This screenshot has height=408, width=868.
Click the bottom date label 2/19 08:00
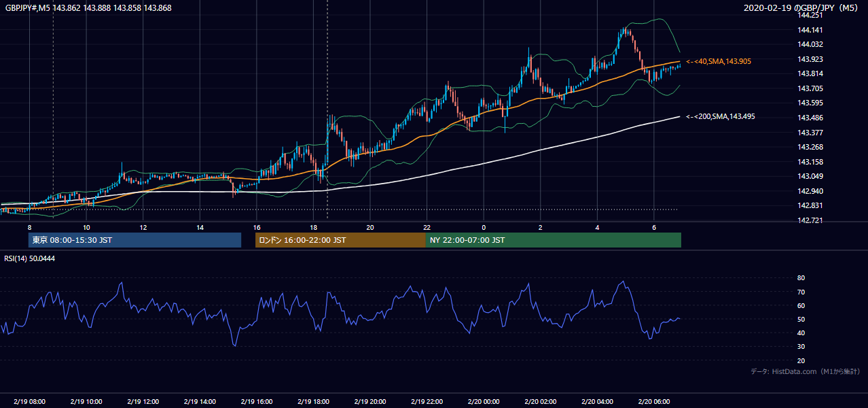29,401
